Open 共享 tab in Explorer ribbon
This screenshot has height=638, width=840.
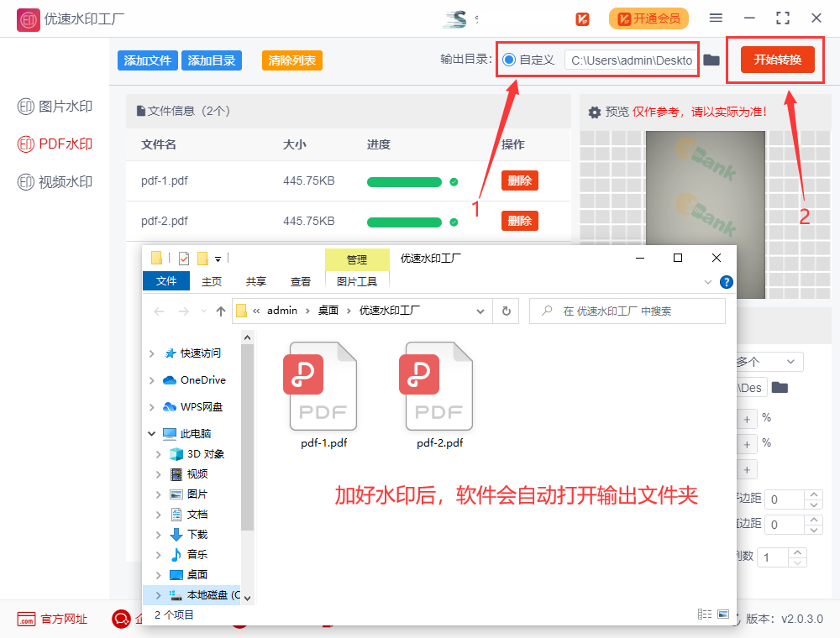[x=256, y=281]
